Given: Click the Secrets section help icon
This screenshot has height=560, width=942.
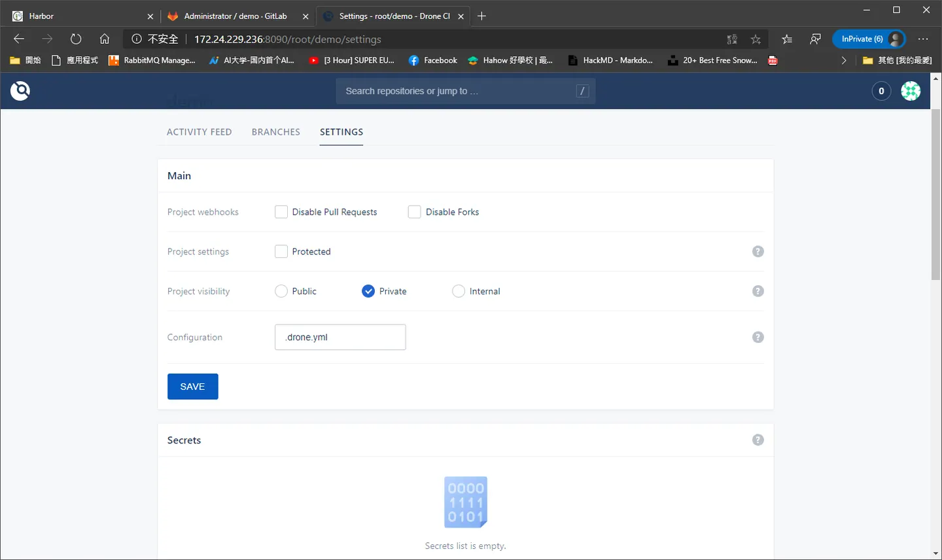Looking at the screenshot, I should tap(758, 440).
